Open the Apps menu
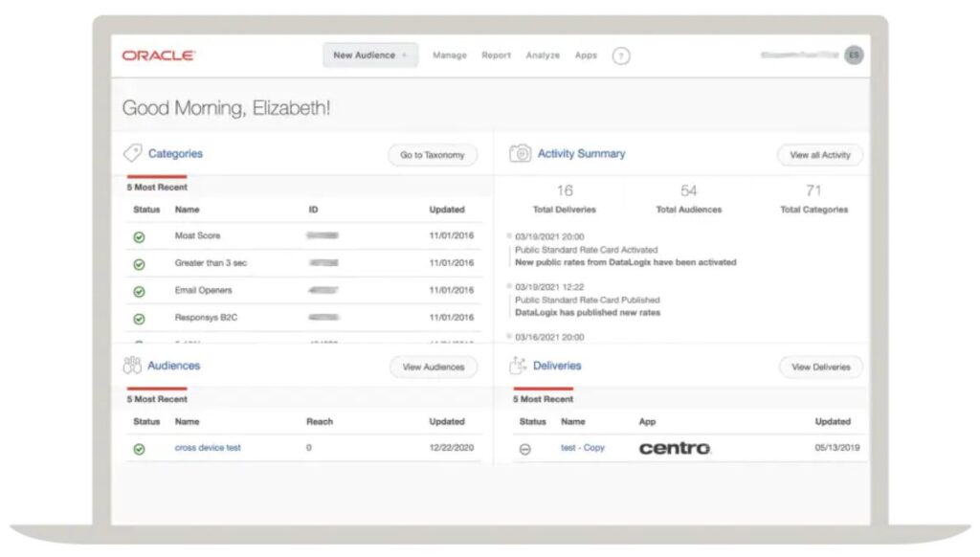The width and height of the screenshot is (980, 557). click(x=586, y=56)
